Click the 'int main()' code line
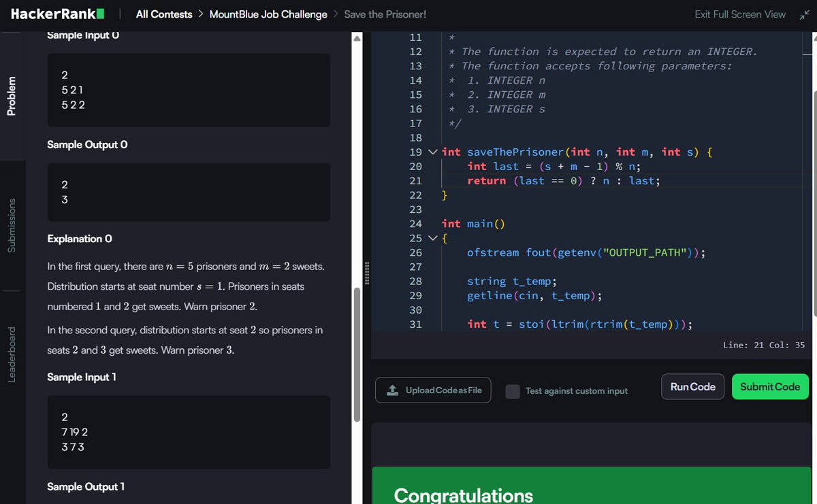Screen dimensions: 817x504 coord(473,223)
